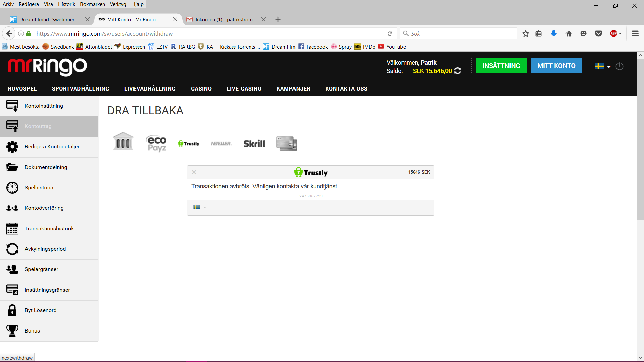This screenshot has height=362, width=644.
Task: Open Spelargränser in sidebar
Action: click(49, 269)
